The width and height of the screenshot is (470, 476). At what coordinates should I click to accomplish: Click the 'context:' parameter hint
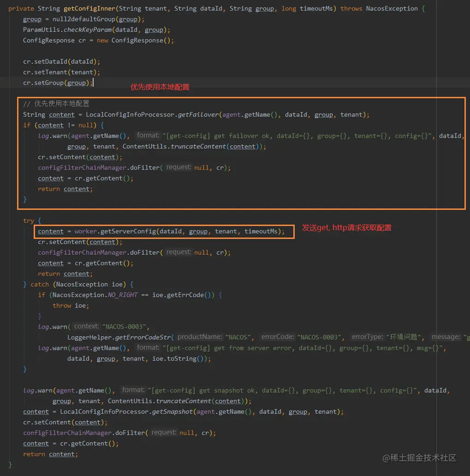coord(87,327)
